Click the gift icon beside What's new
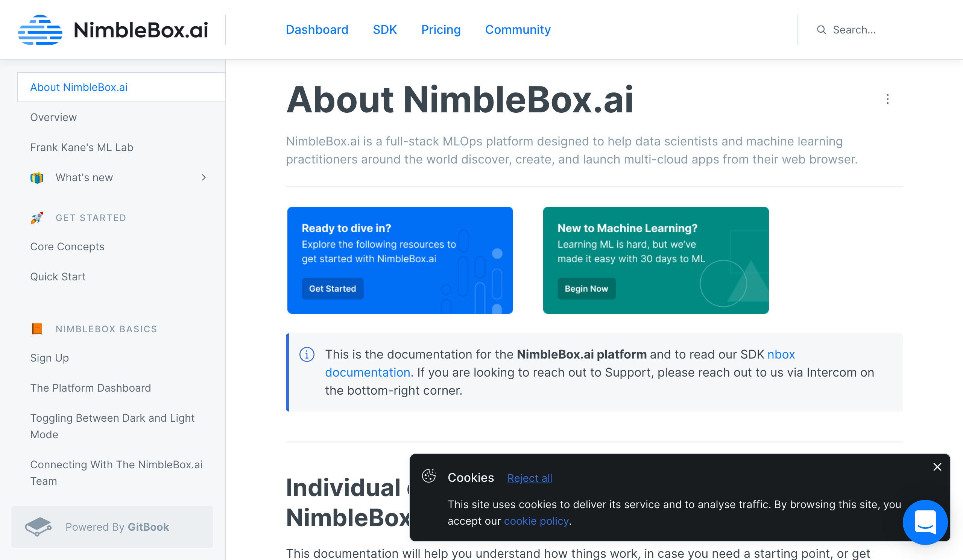The width and height of the screenshot is (963, 560). click(37, 177)
